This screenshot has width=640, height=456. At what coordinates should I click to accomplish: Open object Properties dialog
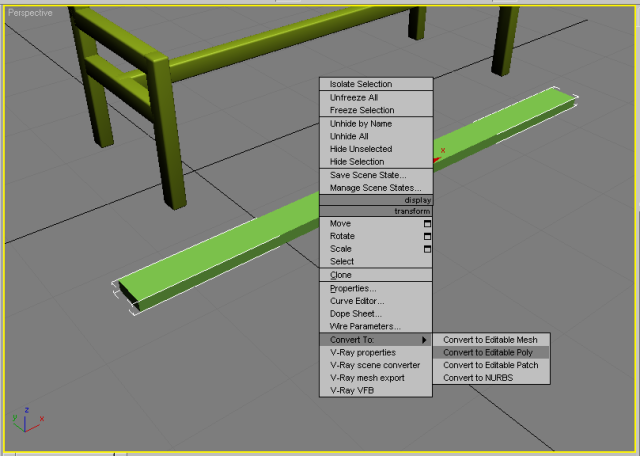376,289
